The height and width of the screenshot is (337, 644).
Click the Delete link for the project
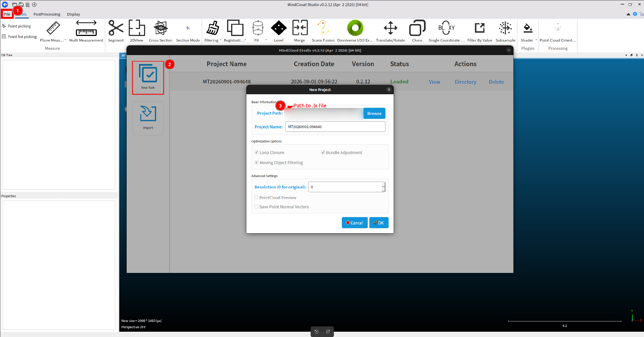496,82
